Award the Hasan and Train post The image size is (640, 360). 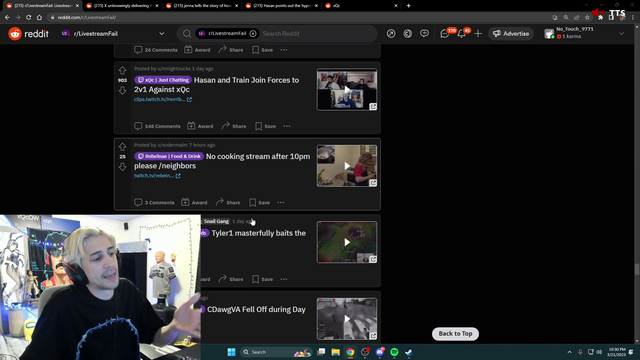click(200, 126)
